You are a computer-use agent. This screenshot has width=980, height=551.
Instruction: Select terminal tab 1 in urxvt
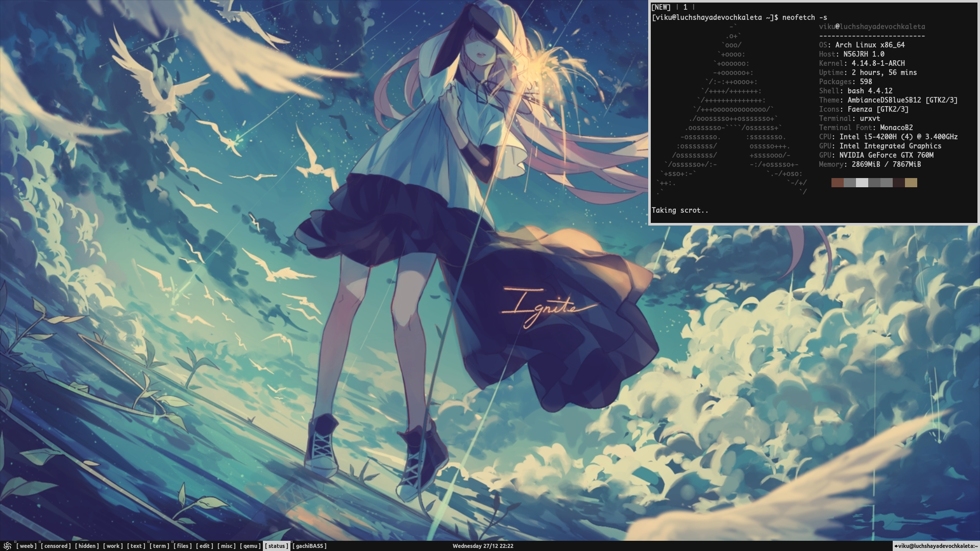tap(685, 7)
